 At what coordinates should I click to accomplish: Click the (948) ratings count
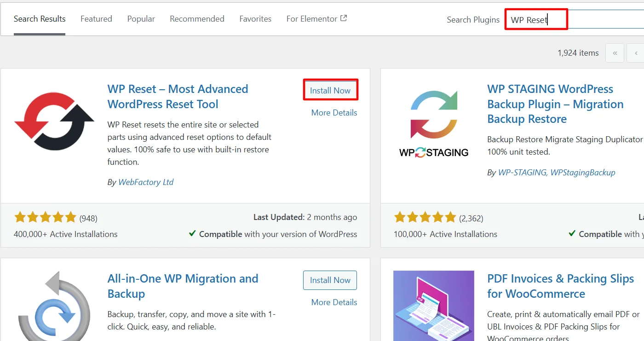pyautogui.click(x=88, y=218)
